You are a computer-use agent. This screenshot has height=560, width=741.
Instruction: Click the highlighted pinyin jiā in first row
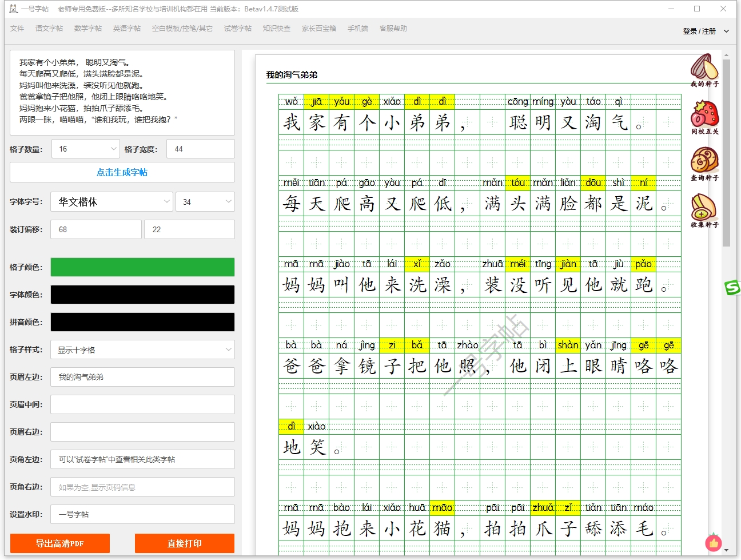(316, 101)
